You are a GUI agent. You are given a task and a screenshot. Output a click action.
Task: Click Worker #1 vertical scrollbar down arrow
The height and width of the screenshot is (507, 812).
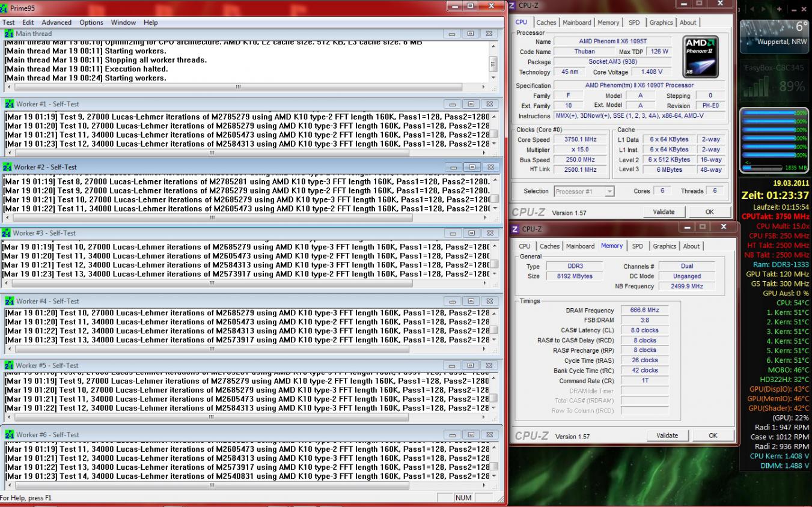pyautogui.click(x=494, y=144)
